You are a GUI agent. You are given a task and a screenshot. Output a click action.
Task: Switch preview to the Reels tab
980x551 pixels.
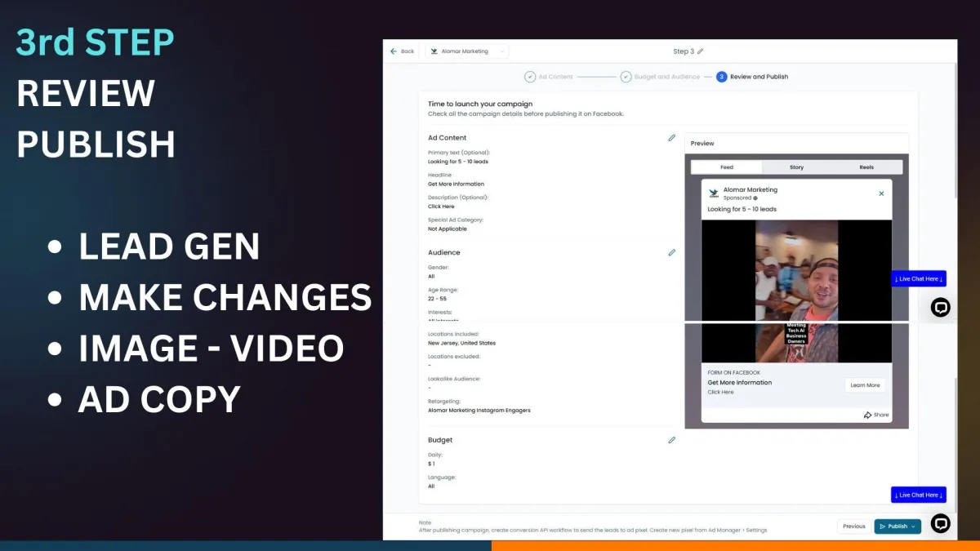tap(866, 167)
